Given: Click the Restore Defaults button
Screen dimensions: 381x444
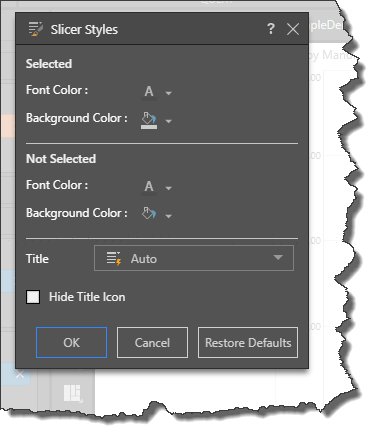Looking at the screenshot, I should [x=248, y=343].
